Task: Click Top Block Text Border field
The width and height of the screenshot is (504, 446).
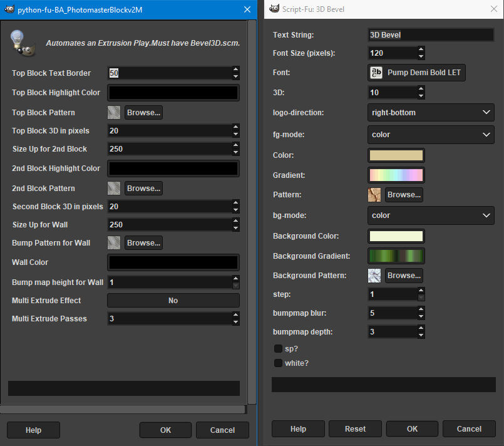Action: coord(170,73)
